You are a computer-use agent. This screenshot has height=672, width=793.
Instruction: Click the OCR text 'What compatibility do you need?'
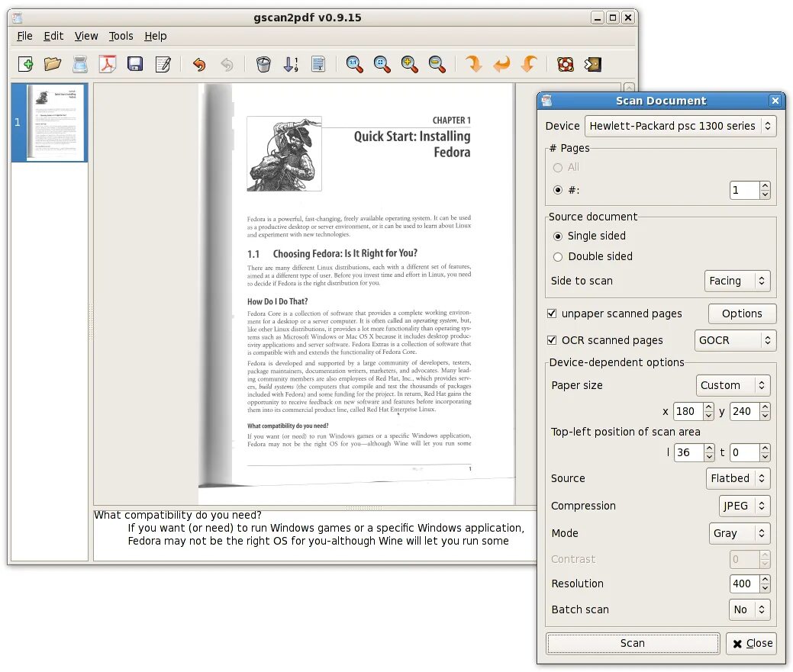[x=178, y=515]
